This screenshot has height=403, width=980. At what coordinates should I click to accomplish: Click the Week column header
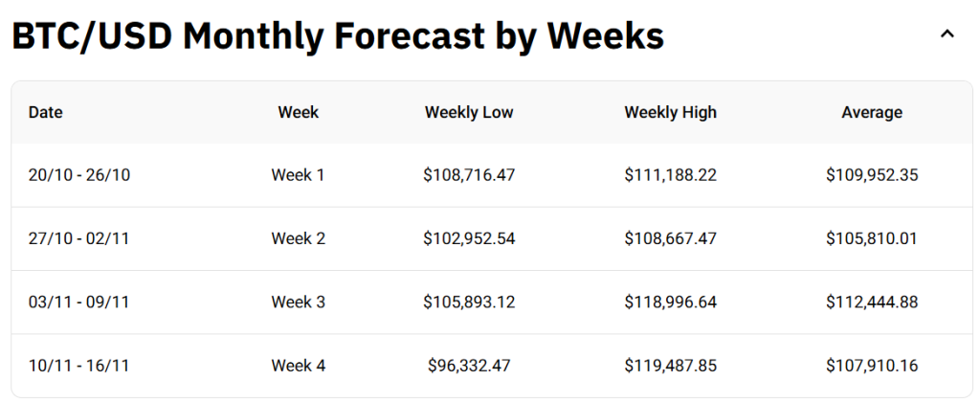pyautogui.click(x=299, y=112)
